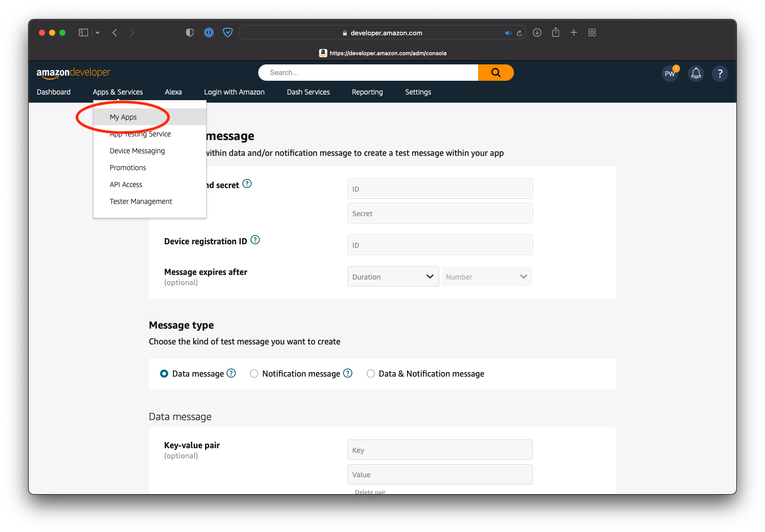The height and width of the screenshot is (532, 765).
Task: Open the Number dropdown
Action: click(x=487, y=276)
